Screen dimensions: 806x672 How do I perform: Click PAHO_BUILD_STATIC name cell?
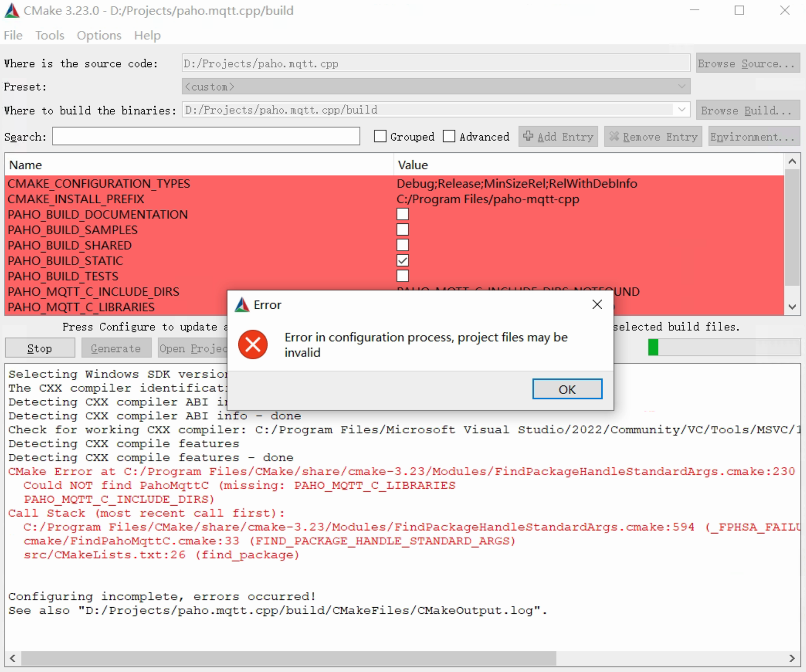(65, 261)
